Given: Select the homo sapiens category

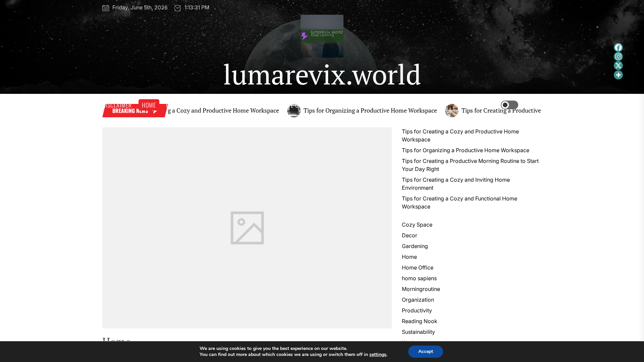Looking at the screenshot, I should tap(419, 278).
